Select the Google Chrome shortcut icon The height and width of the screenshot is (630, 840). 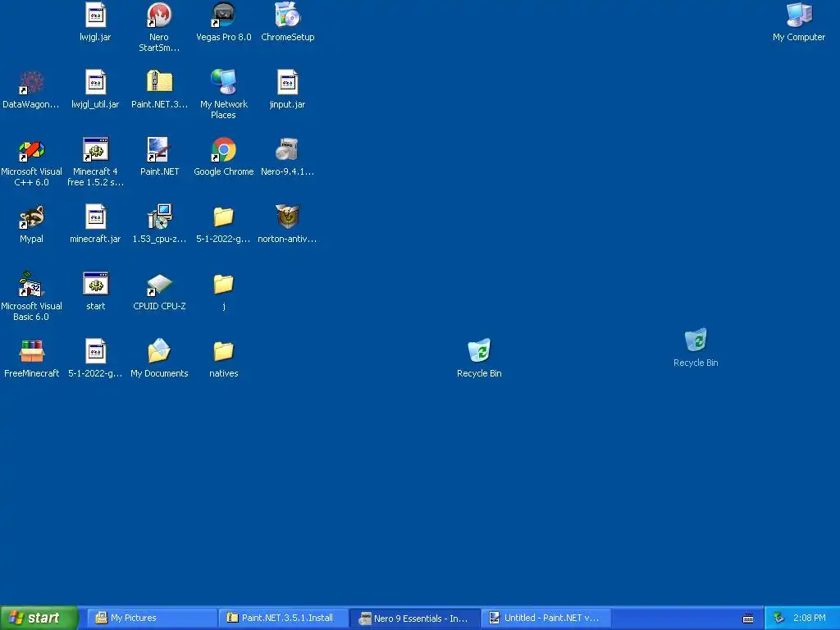[223, 150]
